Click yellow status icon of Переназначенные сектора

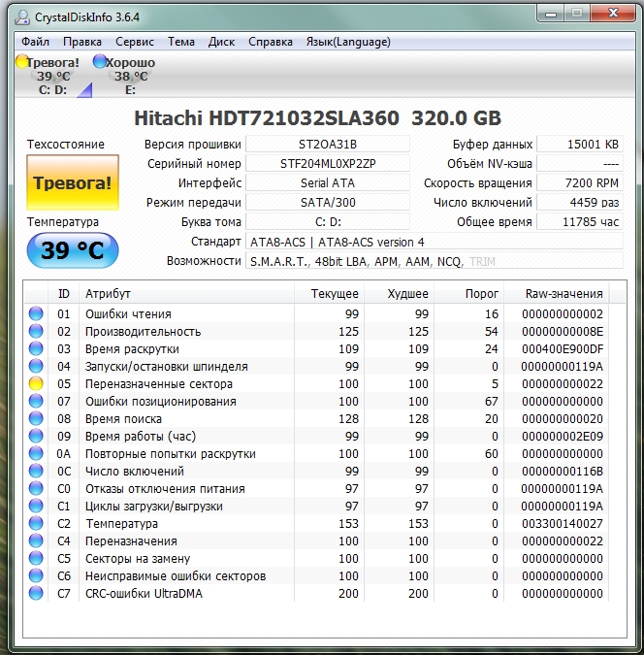pos(36,383)
